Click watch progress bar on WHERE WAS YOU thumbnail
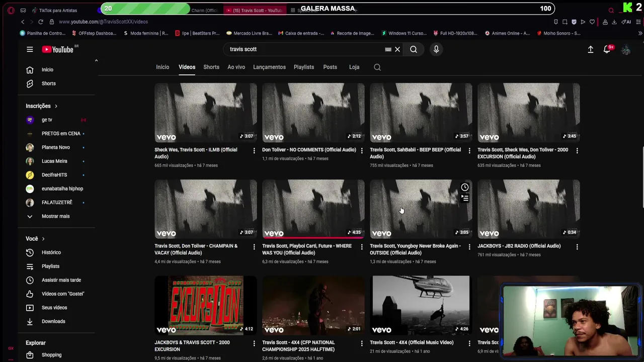The image size is (644, 362). pyautogui.click(x=313, y=237)
